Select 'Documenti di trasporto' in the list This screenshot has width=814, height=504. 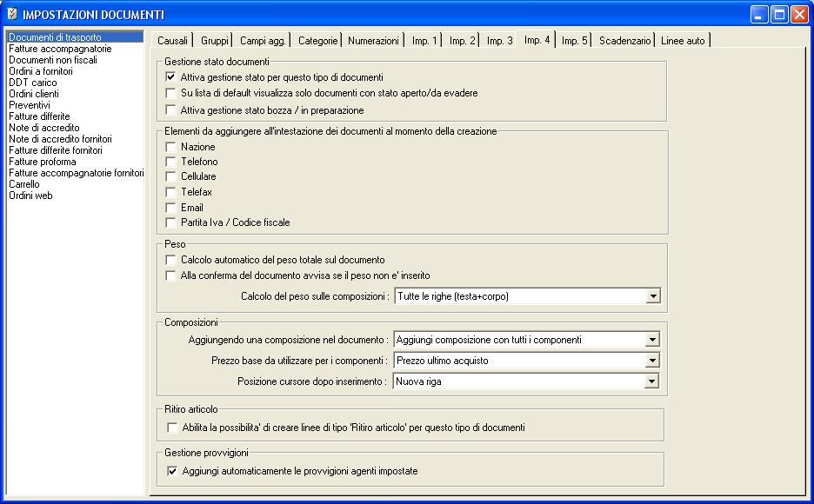point(76,37)
